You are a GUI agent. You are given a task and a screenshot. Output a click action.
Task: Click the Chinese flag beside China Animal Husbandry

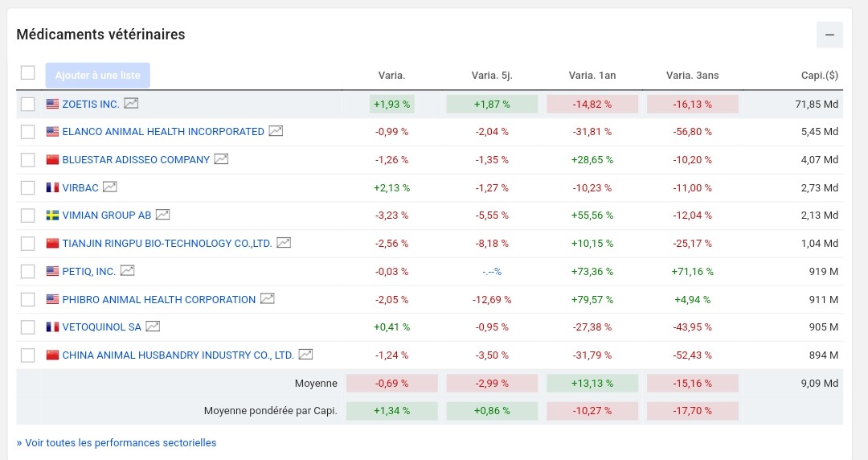[x=52, y=355]
